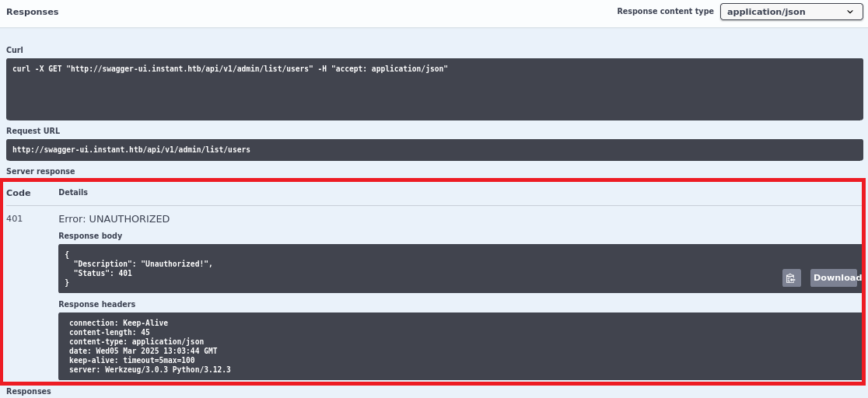
Task: Copy response body to clipboard icon
Action: click(791, 278)
